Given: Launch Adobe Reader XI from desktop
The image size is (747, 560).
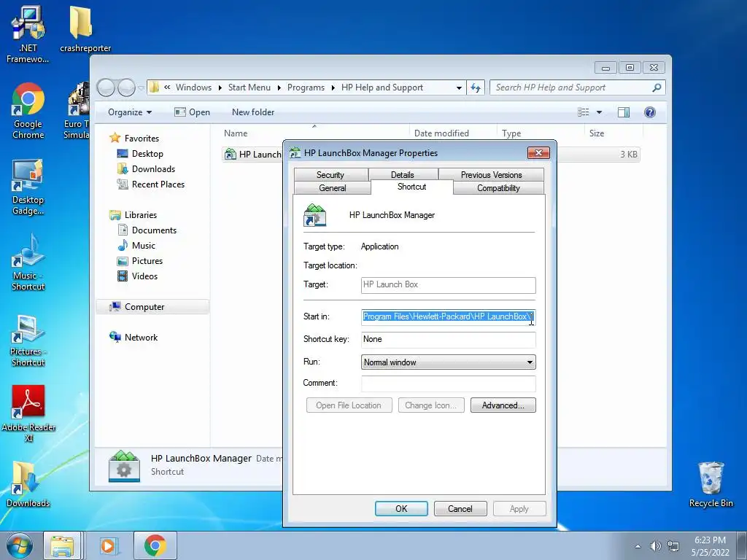Looking at the screenshot, I should [28, 413].
